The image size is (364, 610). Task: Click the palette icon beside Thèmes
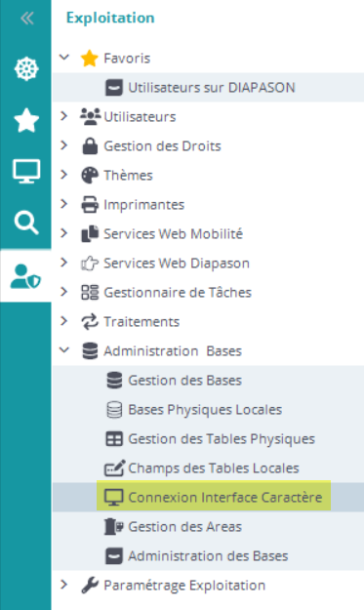tap(90, 176)
